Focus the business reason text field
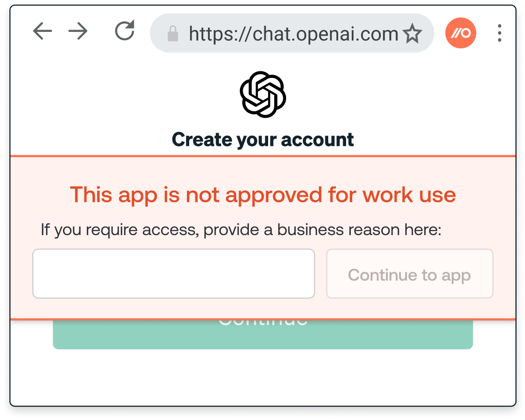The width and height of the screenshot is (525, 420). click(x=174, y=274)
